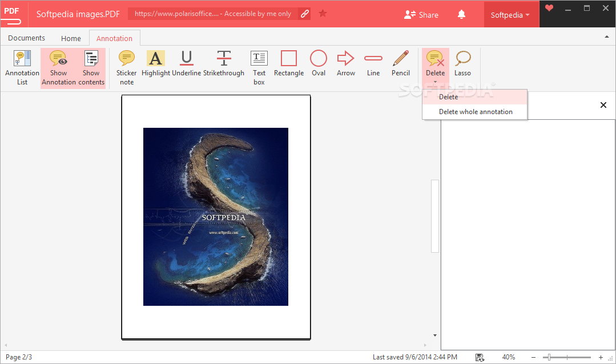Click the save status icon

[480, 357]
